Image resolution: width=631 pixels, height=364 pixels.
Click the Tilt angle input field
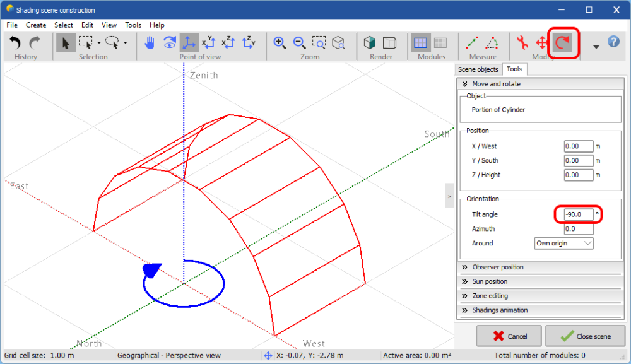[x=578, y=214]
